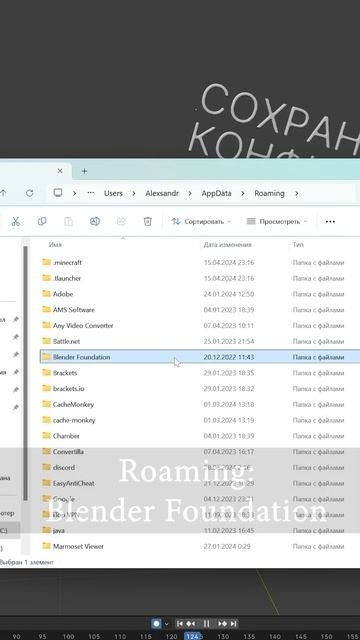This screenshot has height=640, width=360.
Task: Expand the chevron after Alexsandr in breadcrumb
Action: (x=190, y=193)
